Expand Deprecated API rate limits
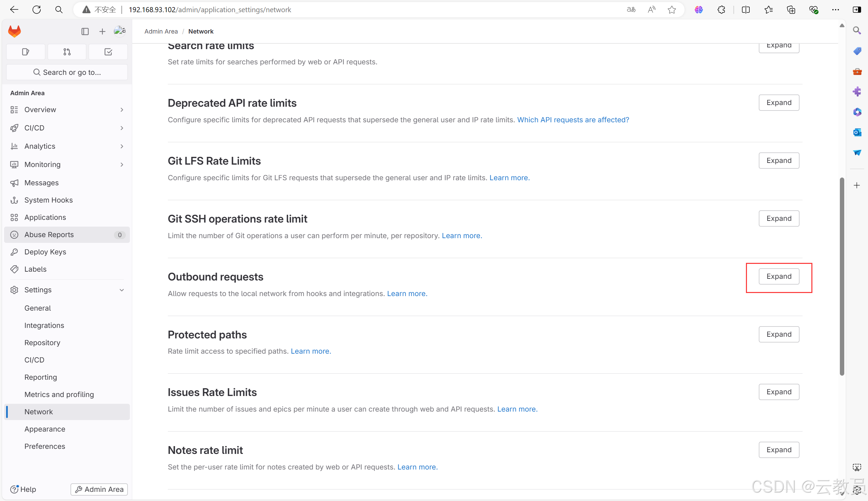The image size is (868, 501). 779,103
